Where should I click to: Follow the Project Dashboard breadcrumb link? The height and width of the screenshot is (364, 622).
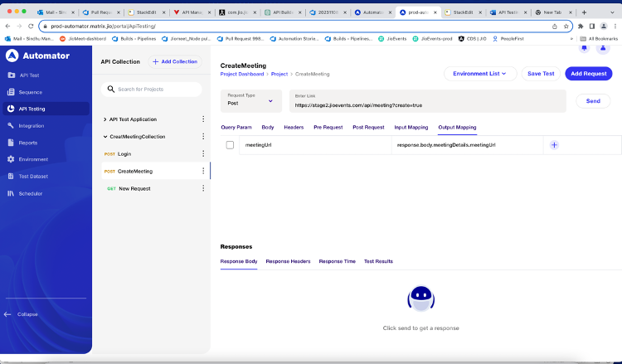(242, 74)
